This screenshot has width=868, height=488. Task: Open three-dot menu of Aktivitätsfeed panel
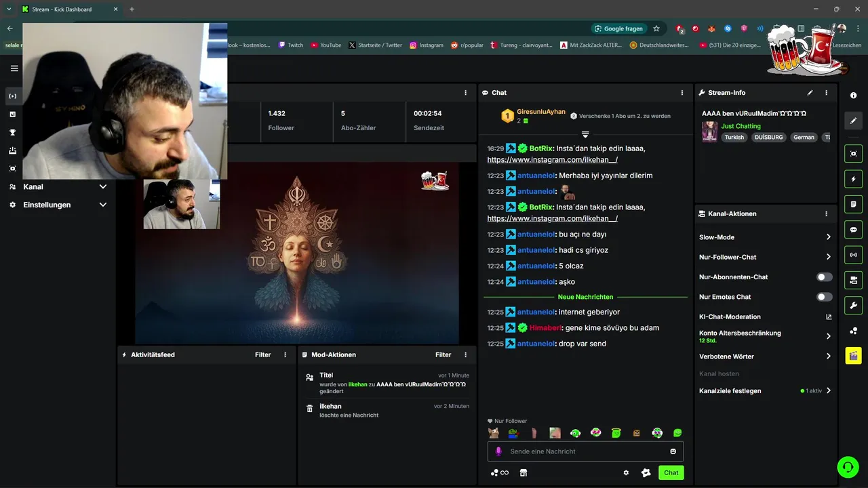tap(285, 354)
